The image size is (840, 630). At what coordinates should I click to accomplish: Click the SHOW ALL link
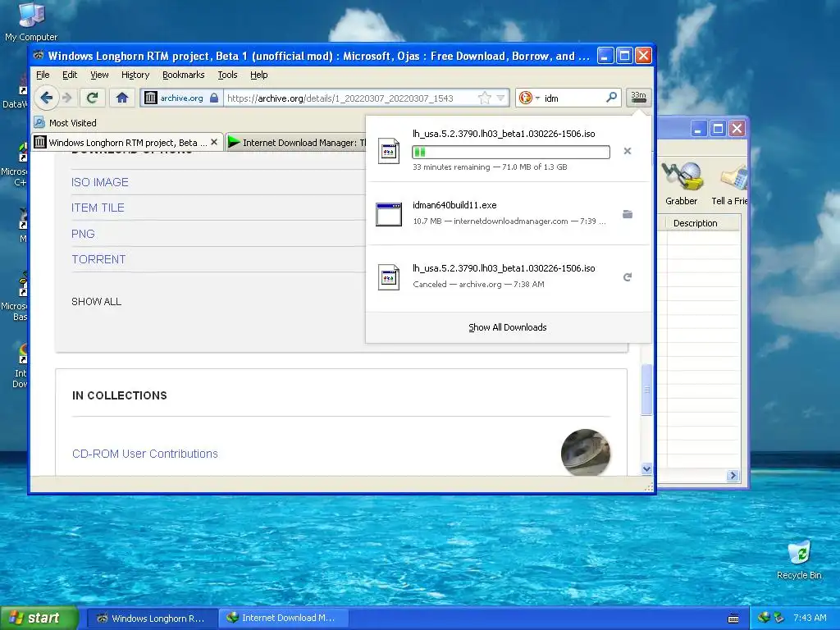point(97,302)
